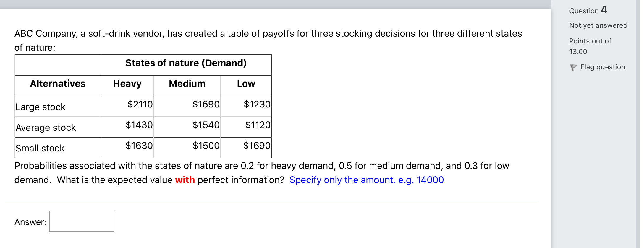Click the Answer input field

point(82,221)
